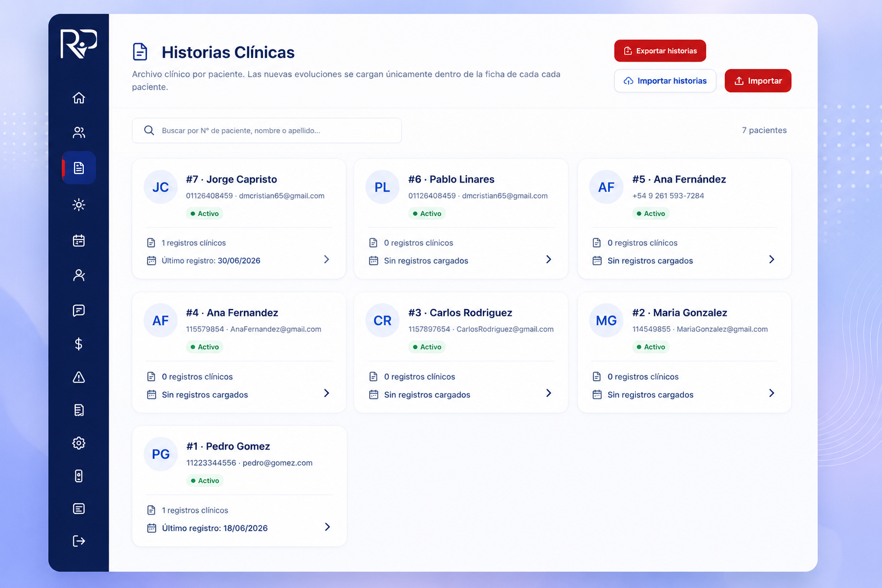Click the AF avatar on patient #4 card
Screen dimensions: 882x588
[x=161, y=320]
